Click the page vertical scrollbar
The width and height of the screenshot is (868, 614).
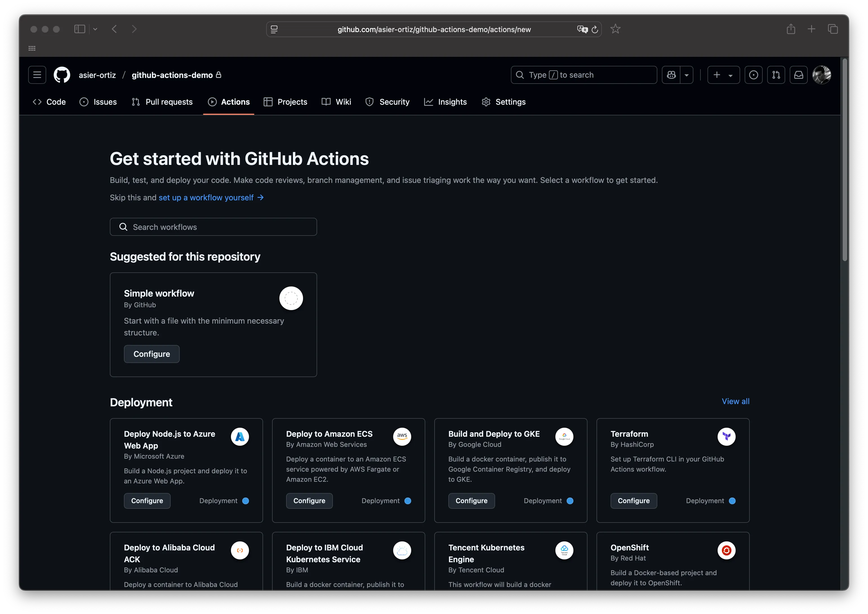845,159
